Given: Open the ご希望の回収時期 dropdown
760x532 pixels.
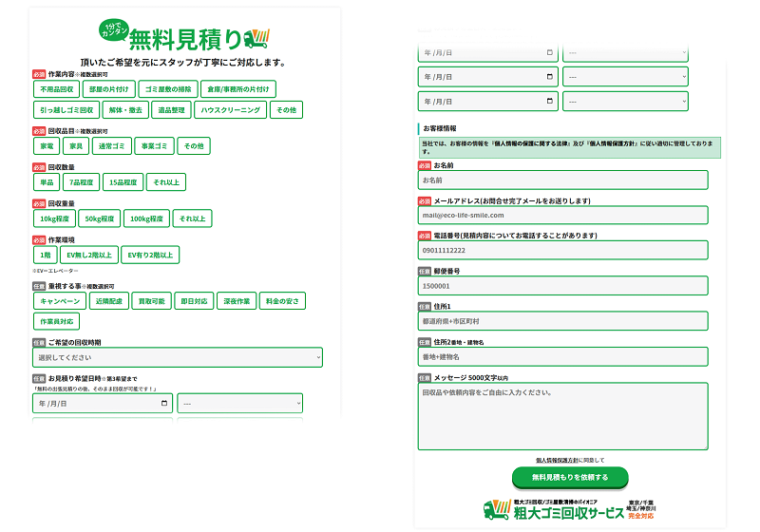Looking at the screenshot, I should click(x=178, y=357).
